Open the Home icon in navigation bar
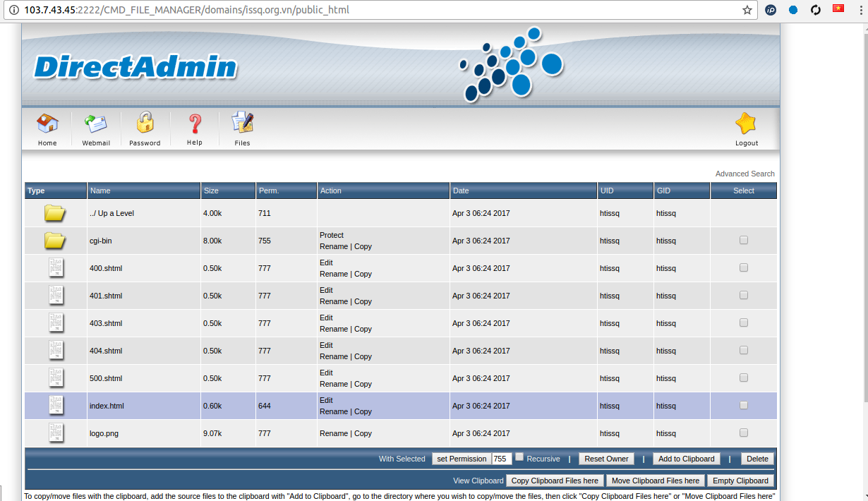 [47, 124]
